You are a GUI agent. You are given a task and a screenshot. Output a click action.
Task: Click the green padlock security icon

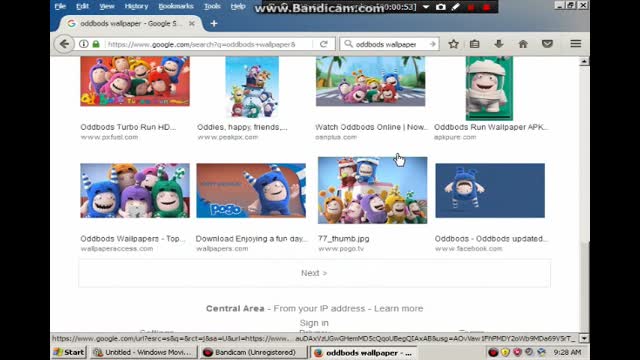pyautogui.click(x=96, y=44)
